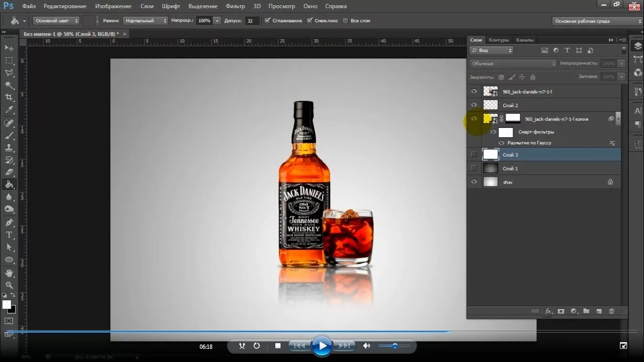This screenshot has width=644, height=362.
Task: Select the Crop tool
Action: coord(9,97)
